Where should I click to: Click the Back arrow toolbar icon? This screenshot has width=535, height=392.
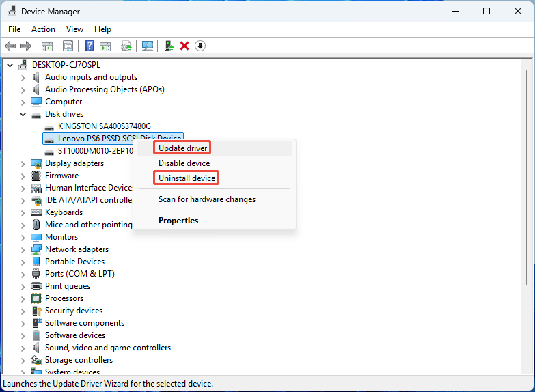click(x=10, y=46)
